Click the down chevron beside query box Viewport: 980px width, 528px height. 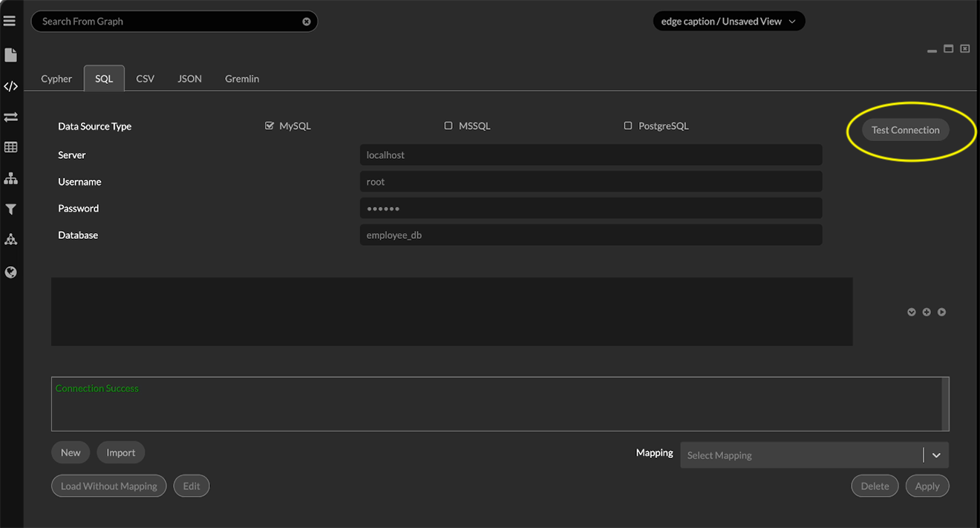912,312
